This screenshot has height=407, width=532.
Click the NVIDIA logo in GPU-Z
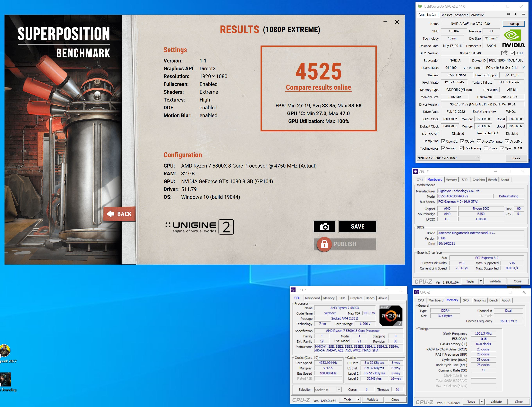[513, 38]
